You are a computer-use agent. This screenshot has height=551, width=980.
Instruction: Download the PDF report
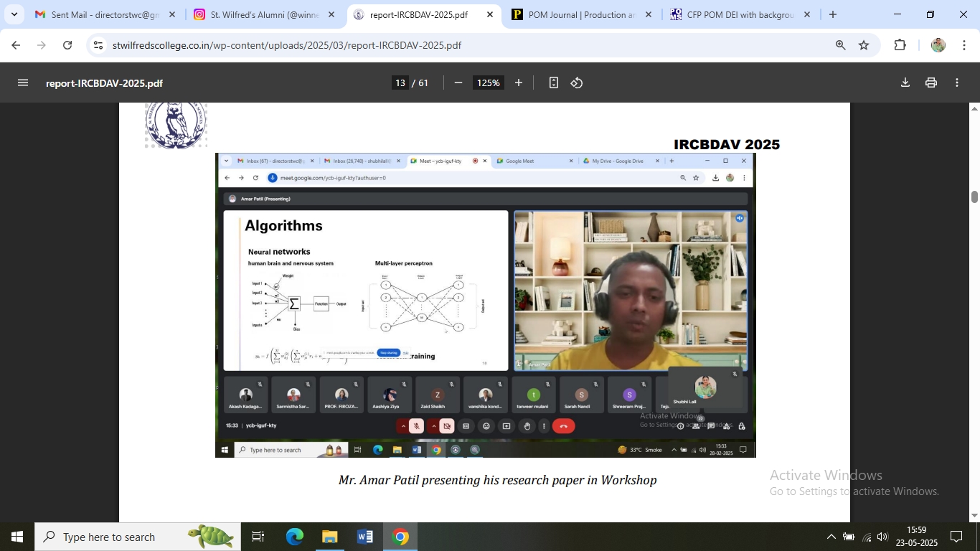pyautogui.click(x=905, y=83)
